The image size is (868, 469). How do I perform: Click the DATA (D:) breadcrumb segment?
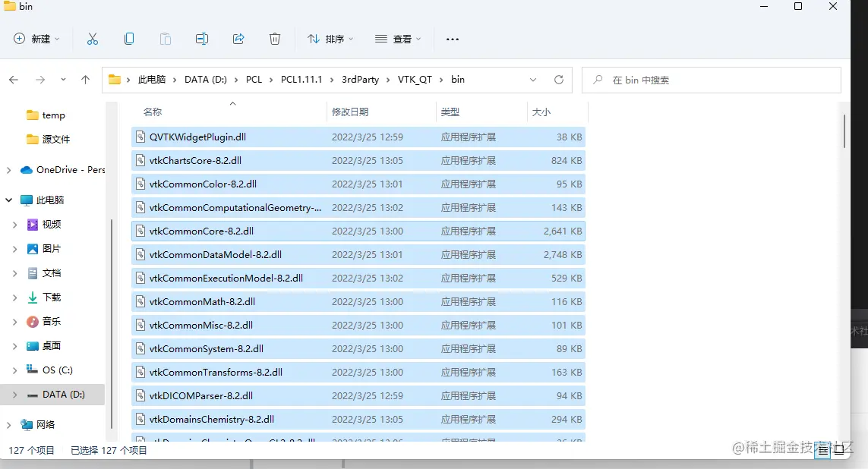(205, 80)
